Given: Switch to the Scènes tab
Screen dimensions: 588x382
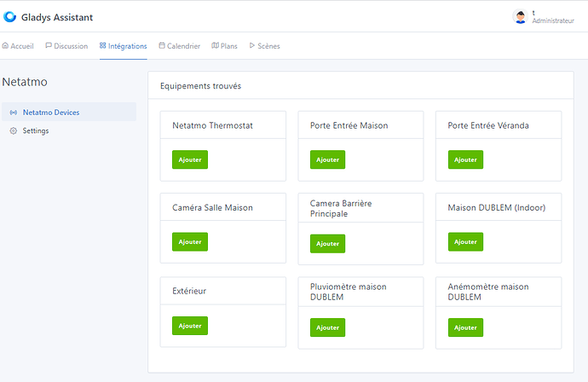Looking at the screenshot, I should 264,46.
